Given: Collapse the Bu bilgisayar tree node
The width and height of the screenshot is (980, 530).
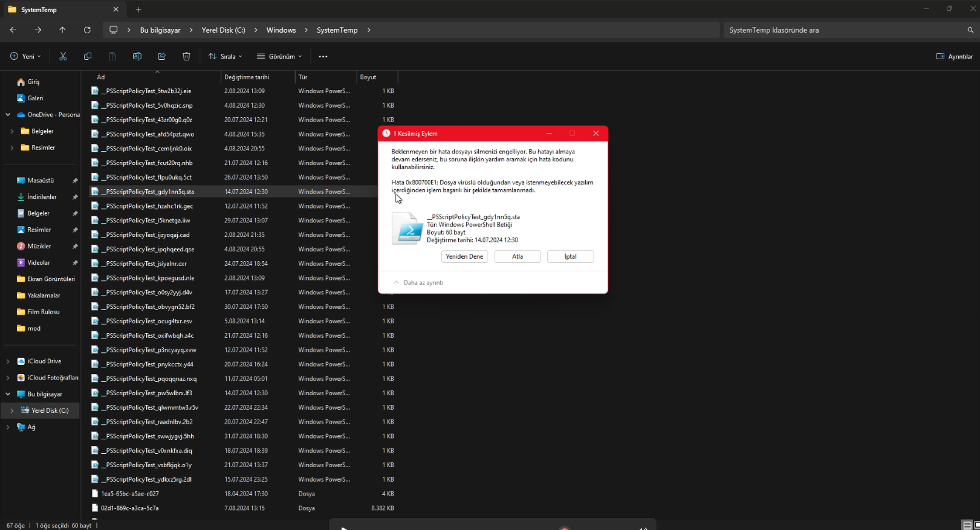Looking at the screenshot, I should (x=8, y=394).
